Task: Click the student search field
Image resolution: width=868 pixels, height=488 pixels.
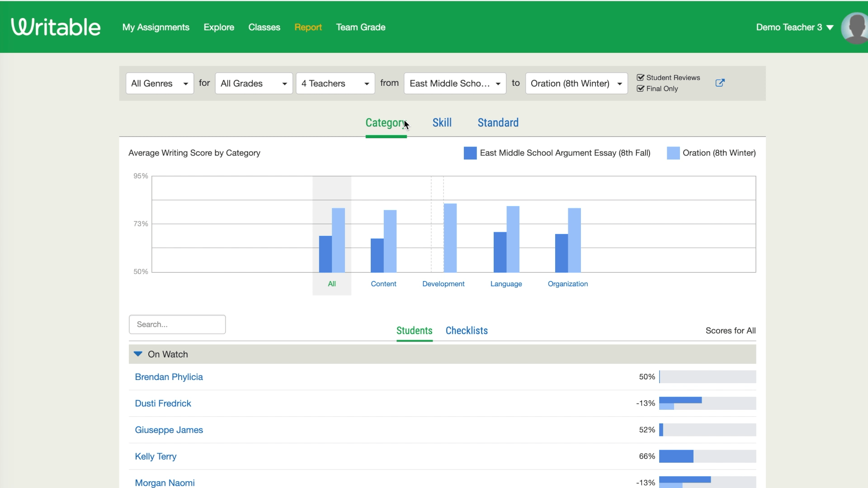Action: click(177, 324)
